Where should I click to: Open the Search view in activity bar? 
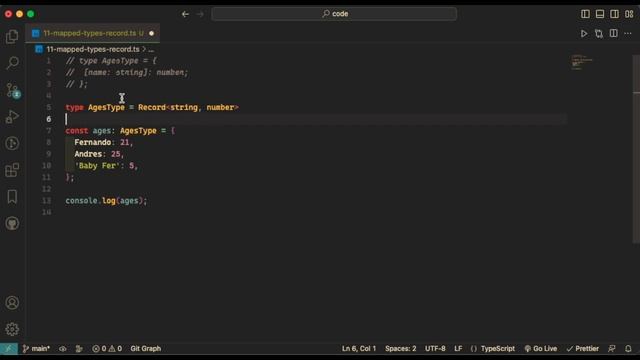pyautogui.click(x=12, y=63)
